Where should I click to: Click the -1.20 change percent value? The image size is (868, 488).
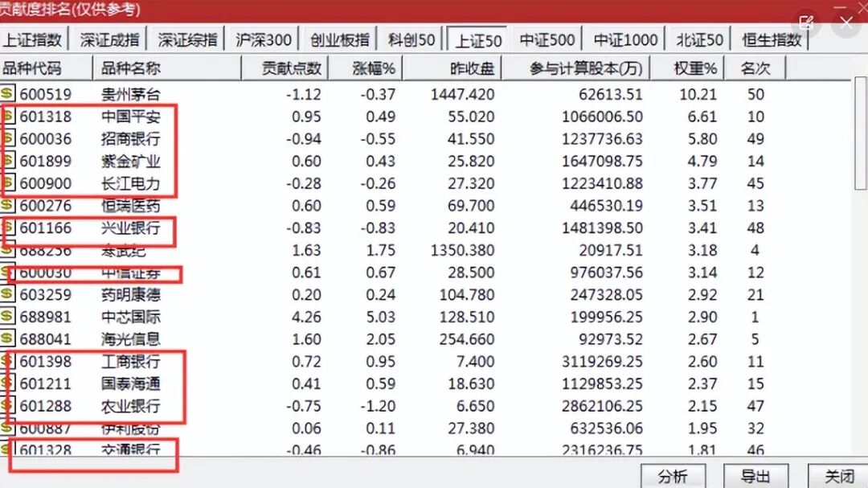(378, 406)
